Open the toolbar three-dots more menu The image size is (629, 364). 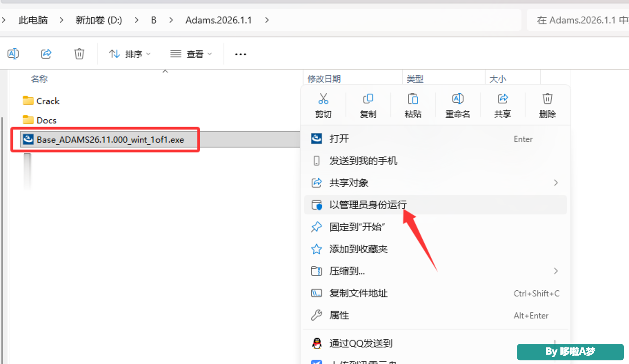[240, 54]
